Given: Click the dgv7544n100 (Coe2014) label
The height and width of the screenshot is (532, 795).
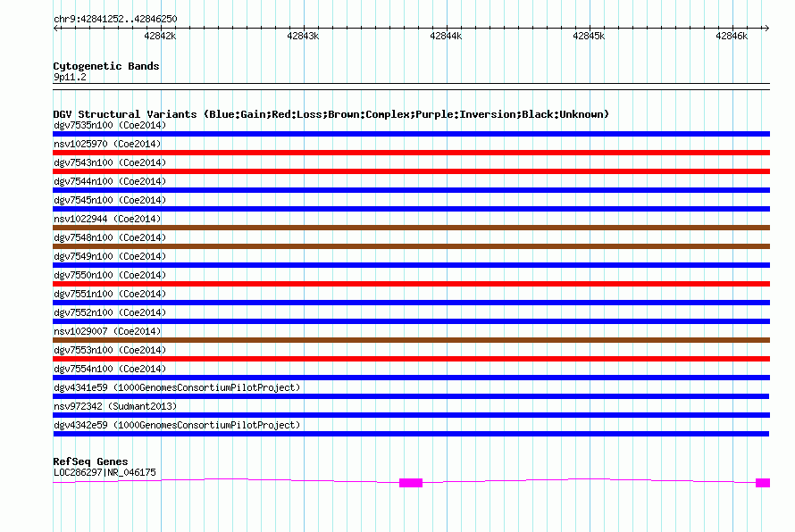Looking at the screenshot, I should [x=110, y=181].
